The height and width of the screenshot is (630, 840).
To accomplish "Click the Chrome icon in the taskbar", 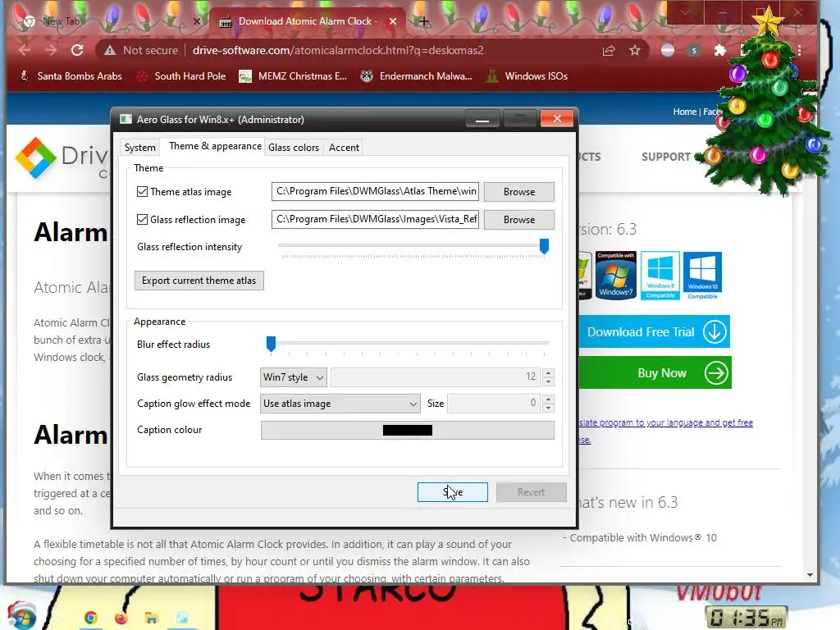I will 90,619.
